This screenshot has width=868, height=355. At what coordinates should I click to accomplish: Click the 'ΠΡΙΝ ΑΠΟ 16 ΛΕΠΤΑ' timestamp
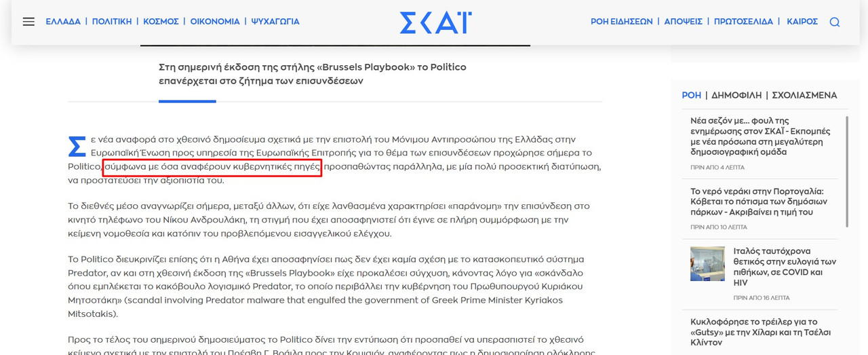click(x=762, y=298)
